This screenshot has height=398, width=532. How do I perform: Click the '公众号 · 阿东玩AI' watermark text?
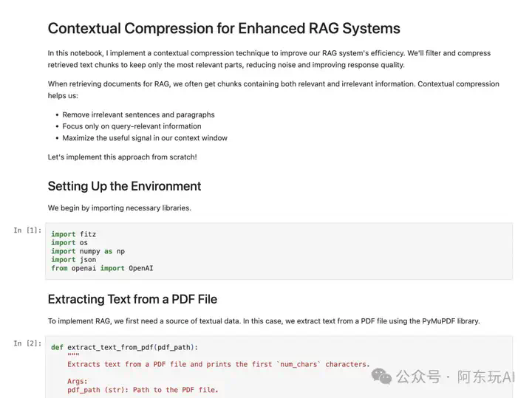pos(455,377)
